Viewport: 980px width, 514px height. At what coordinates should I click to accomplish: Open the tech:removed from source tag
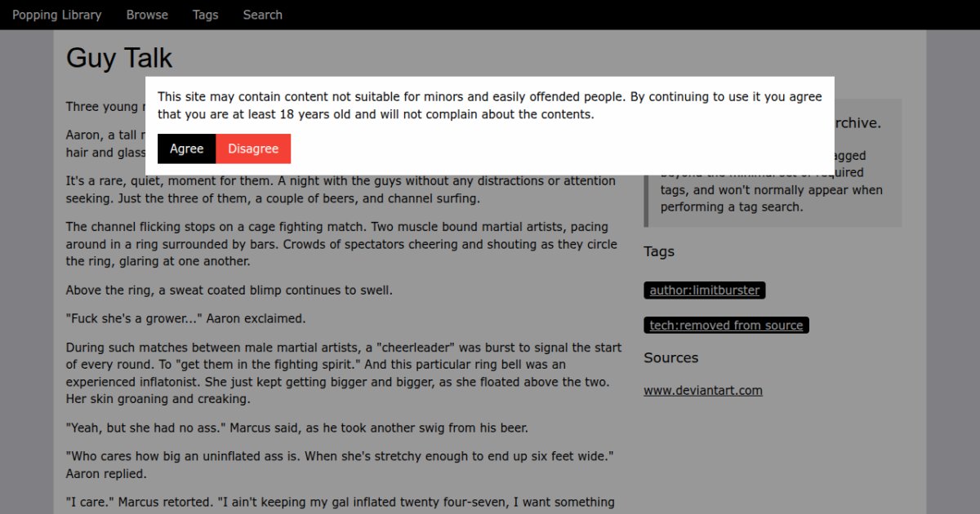pos(726,326)
